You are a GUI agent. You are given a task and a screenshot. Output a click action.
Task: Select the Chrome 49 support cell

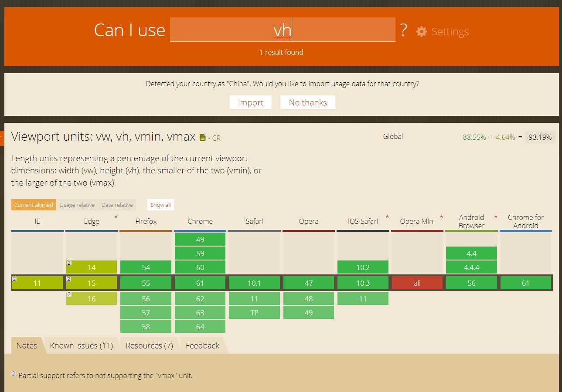[200, 240]
